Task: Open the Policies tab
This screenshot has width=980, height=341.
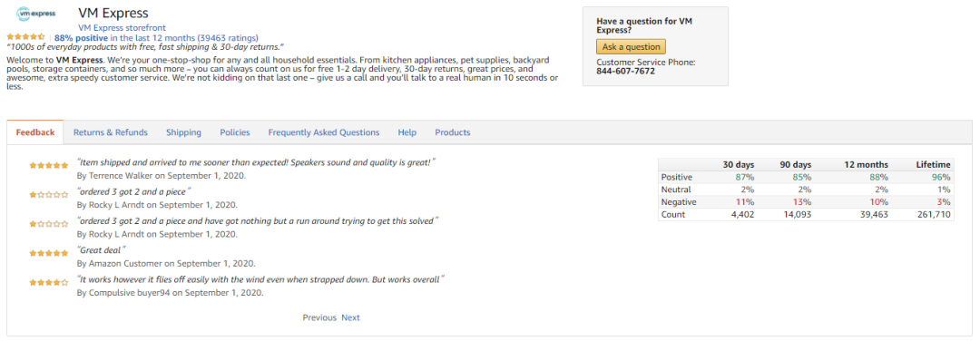Action: (235, 132)
